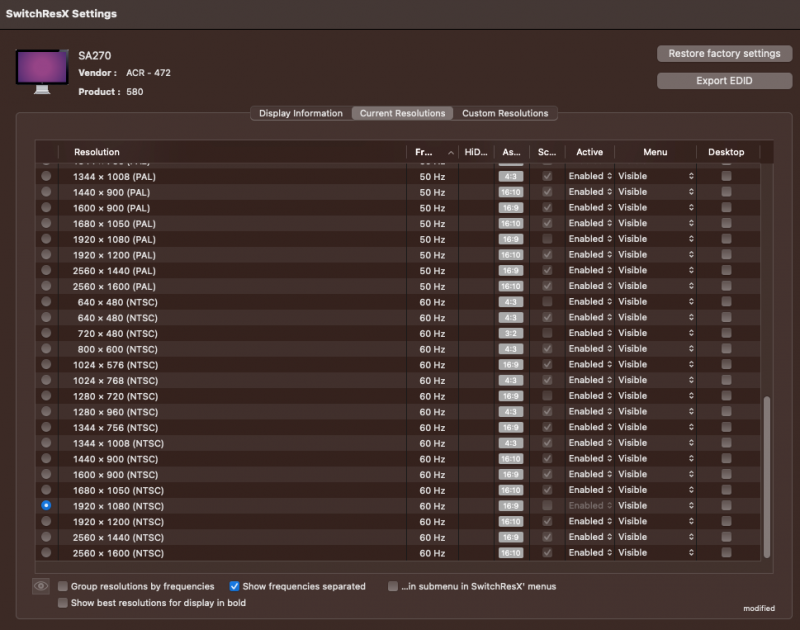The image size is (800, 630).
Task: Click the 4:3 aspect badge for 800 × 600 (NTSC)
Action: tap(510, 349)
